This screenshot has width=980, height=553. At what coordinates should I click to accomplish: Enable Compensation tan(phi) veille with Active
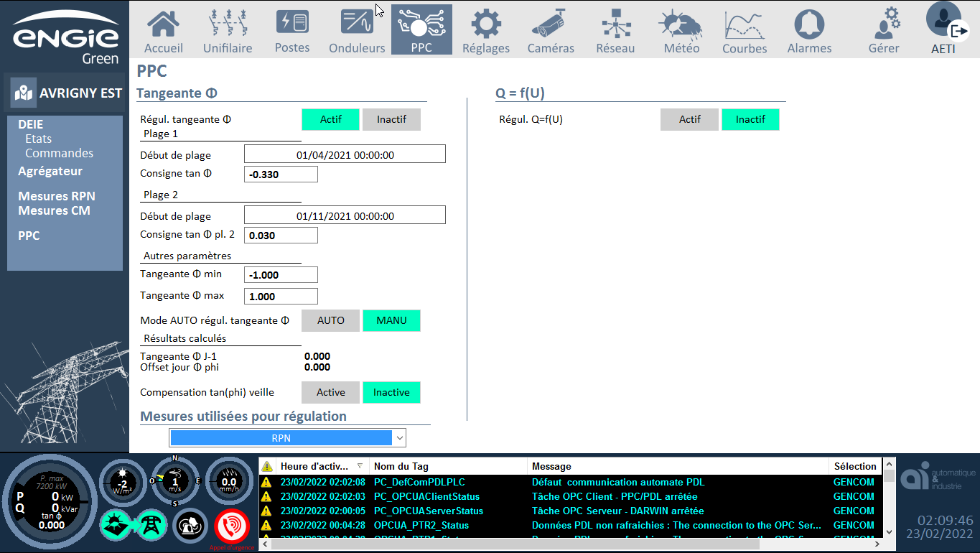pos(330,393)
